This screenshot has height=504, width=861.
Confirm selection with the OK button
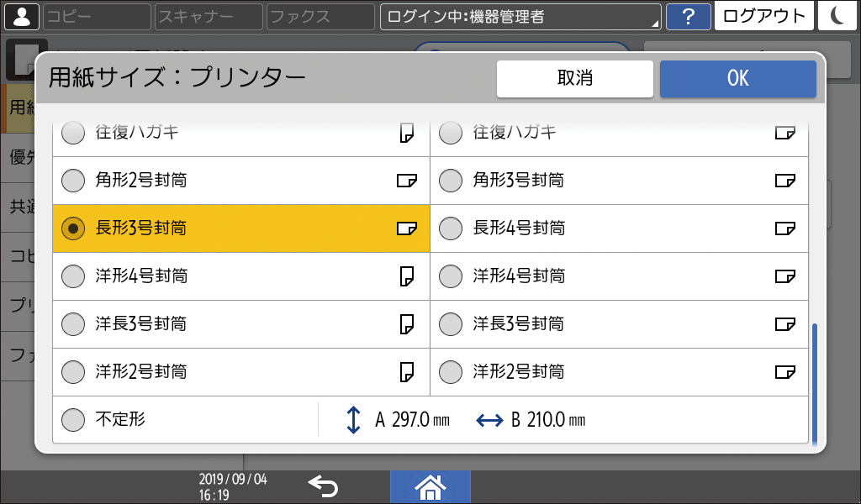[x=737, y=78]
